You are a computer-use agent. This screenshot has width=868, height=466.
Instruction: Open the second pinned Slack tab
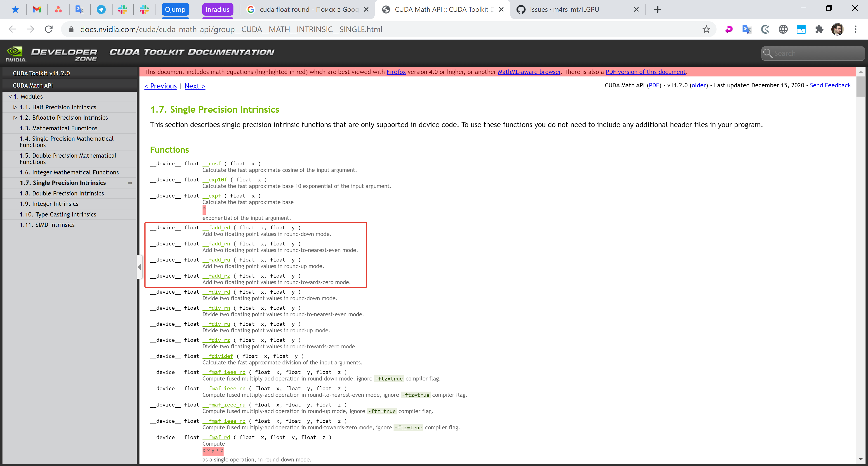144,10
